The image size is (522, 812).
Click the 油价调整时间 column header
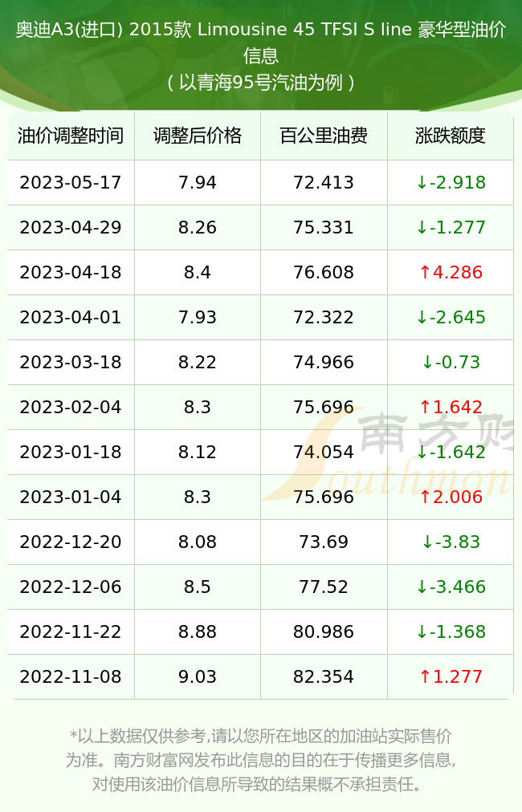pyautogui.click(x=71, y=136)
